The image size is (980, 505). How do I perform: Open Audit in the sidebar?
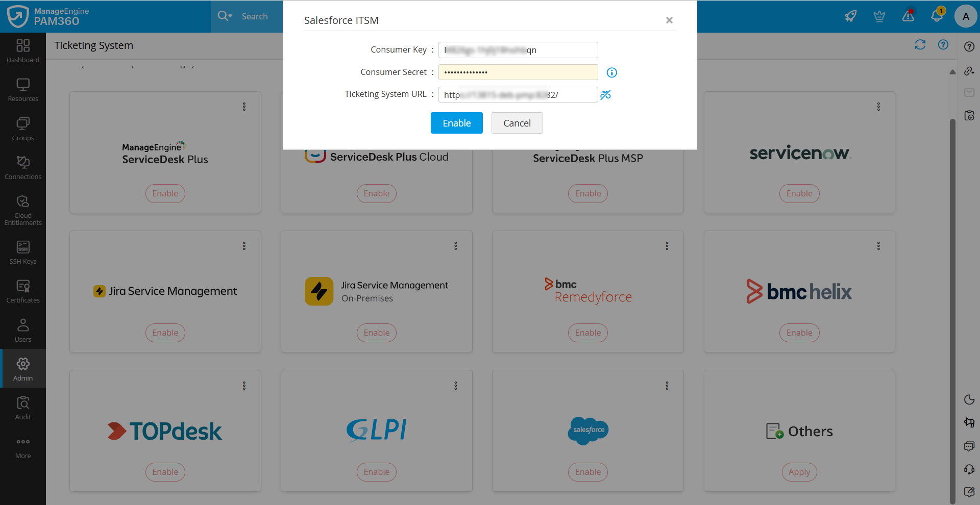click(x=23, y=408)
